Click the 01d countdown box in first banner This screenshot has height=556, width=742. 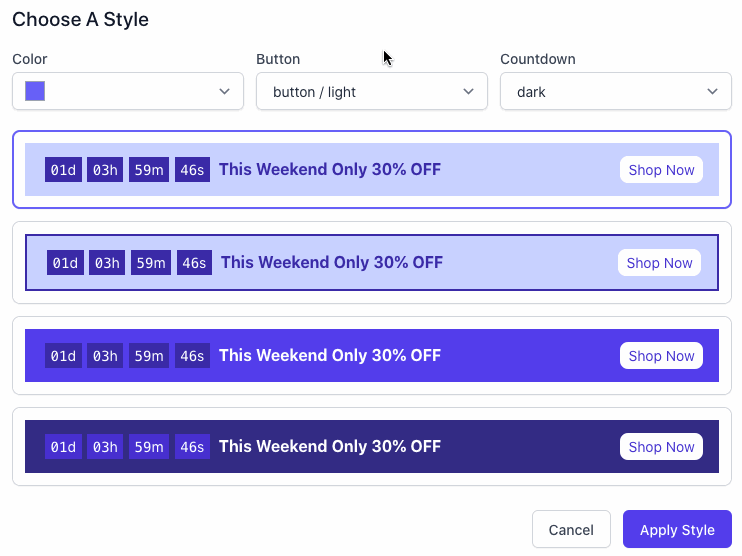(x=63, y=170)
